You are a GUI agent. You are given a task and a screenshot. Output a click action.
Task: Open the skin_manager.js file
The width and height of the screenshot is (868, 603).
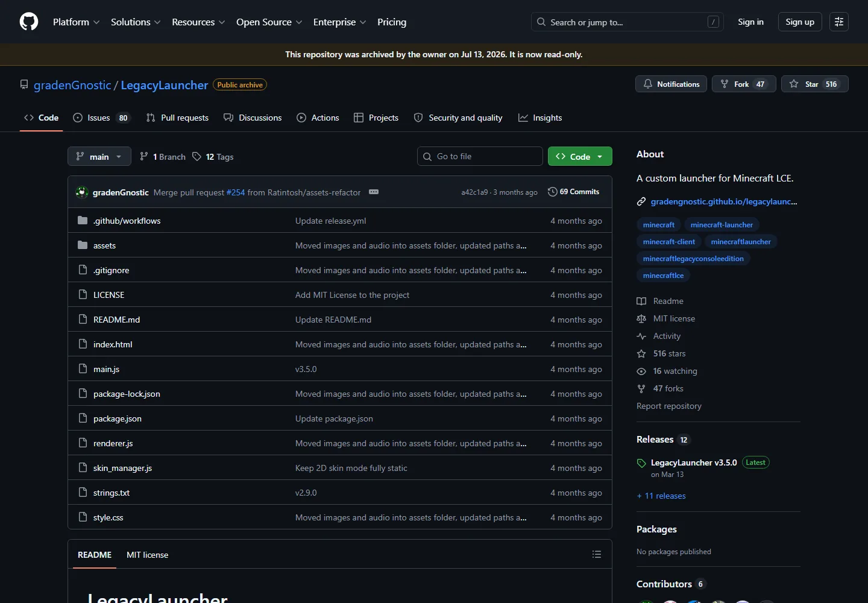click(x=122, y=468)
